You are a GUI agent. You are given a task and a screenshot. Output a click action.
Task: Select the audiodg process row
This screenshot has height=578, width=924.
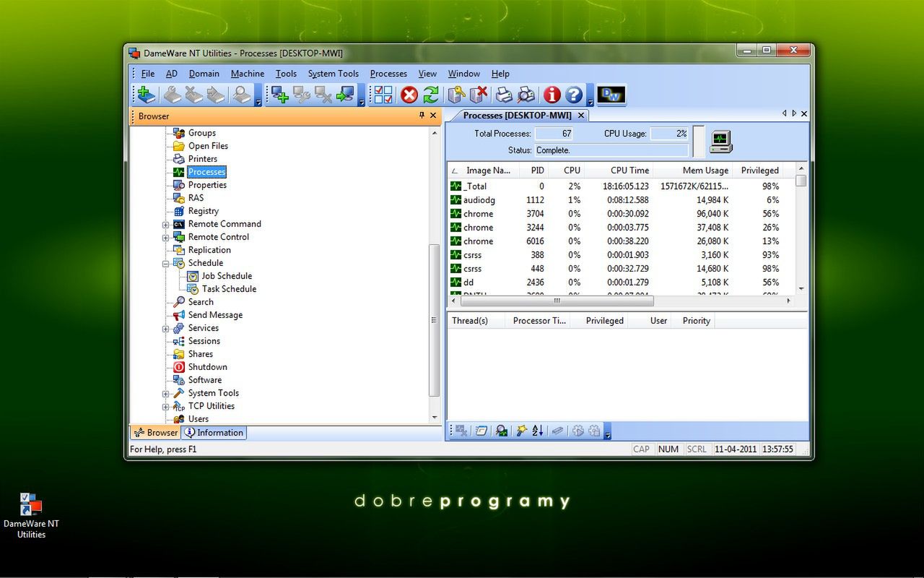(x=621, y=200)
